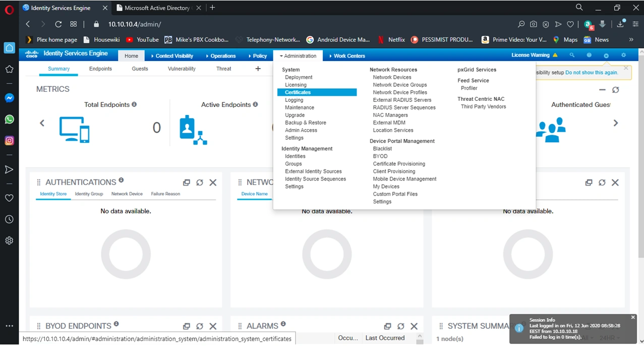Refresh the Metrics section
644x346 pixels.
(615, 90)
